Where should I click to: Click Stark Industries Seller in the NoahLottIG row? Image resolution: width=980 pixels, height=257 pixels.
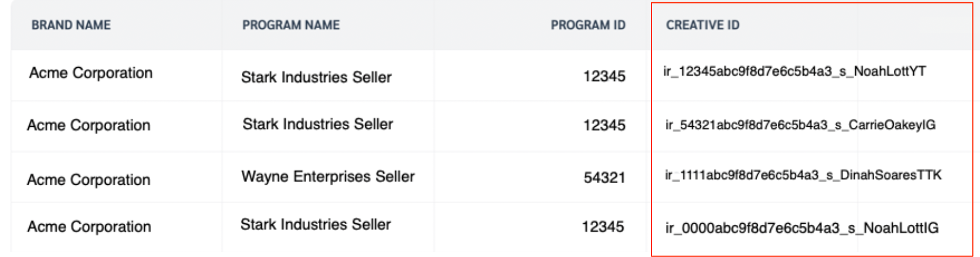point(315,225)
